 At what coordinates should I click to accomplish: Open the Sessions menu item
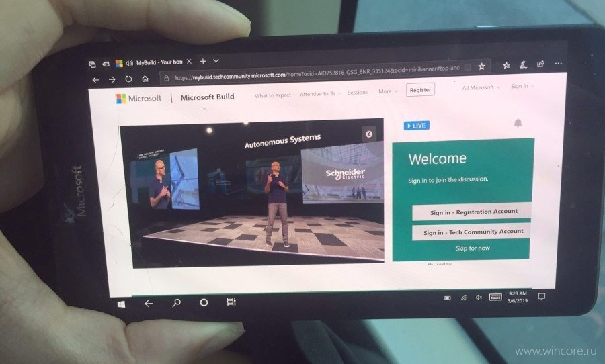(x=358, y=93)
